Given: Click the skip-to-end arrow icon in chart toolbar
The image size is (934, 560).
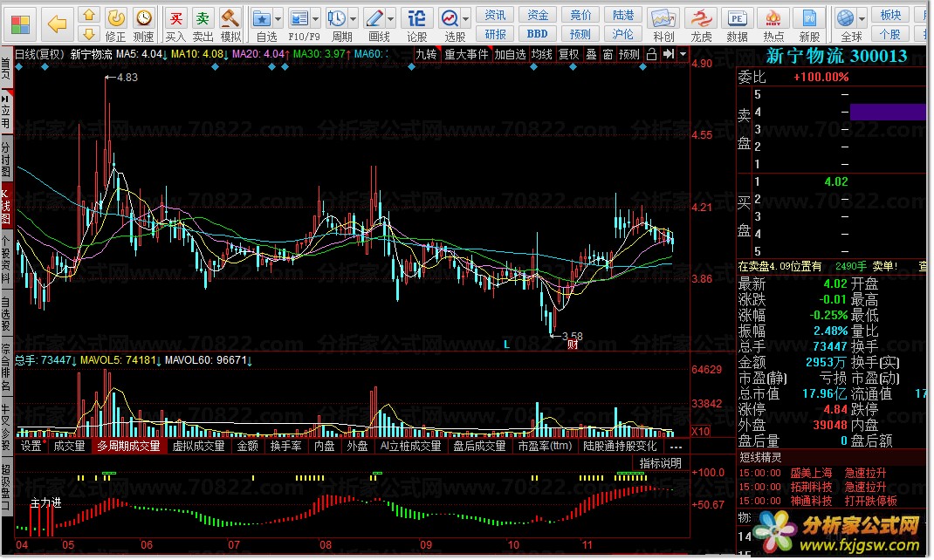Looking at the screenshot, I should point(669,54).
